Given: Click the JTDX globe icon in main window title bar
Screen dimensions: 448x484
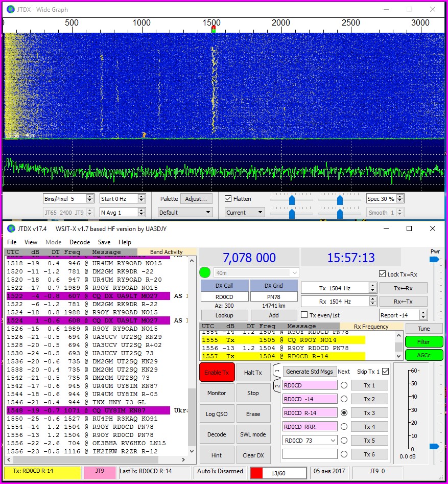Looking at the screenshot, I should (x=11, y=228).
